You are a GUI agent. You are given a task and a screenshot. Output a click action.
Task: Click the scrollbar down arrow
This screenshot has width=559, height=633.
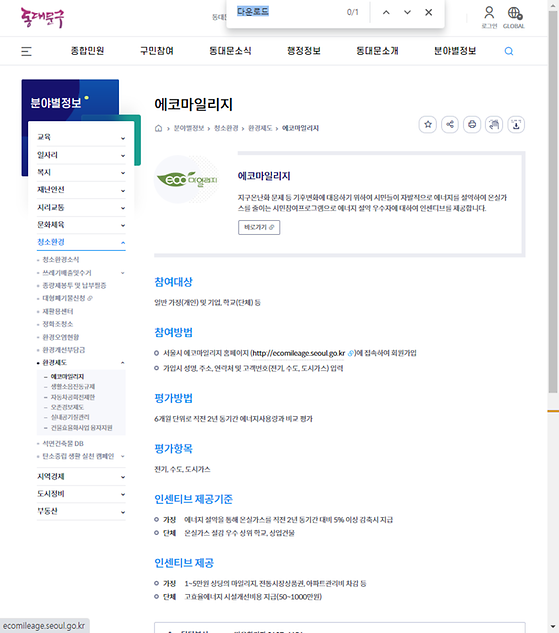553,627
